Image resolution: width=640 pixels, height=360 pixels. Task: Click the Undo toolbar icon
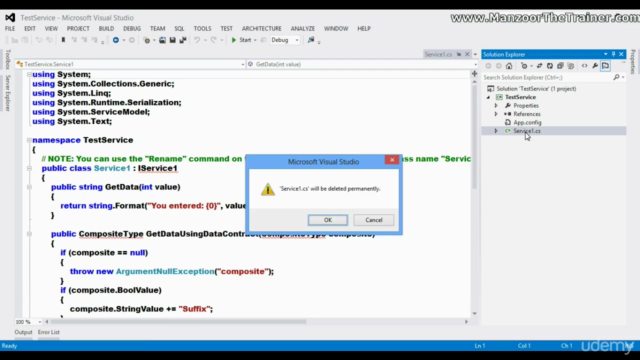[x=197, y=40]
